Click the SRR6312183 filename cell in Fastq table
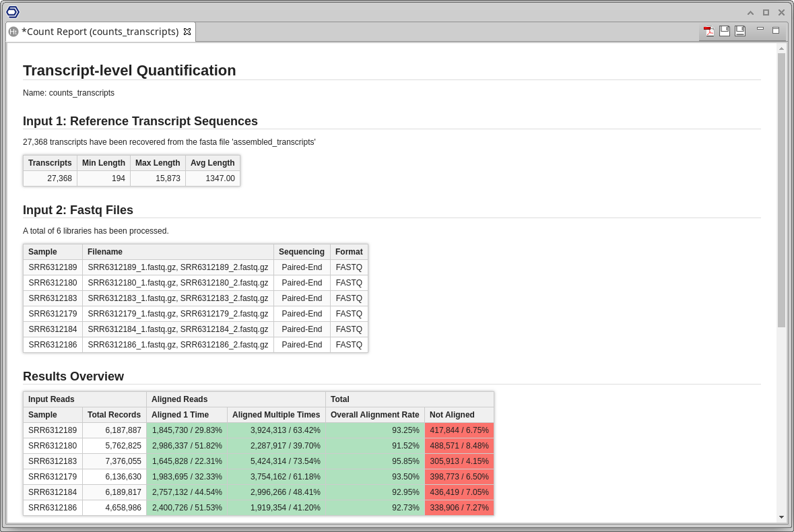This screenshot has width=794, height=532. pyautogui.click(x=178, y=298)
